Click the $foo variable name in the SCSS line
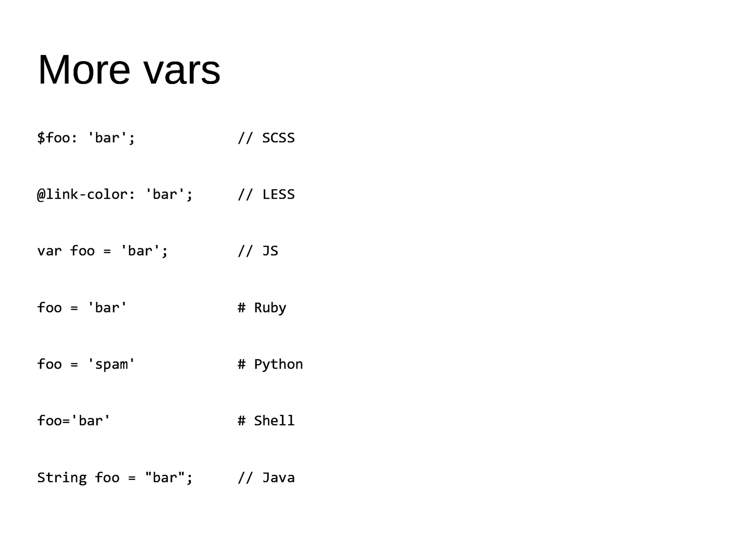Viewport: 747px width, 560px height. 54,138
